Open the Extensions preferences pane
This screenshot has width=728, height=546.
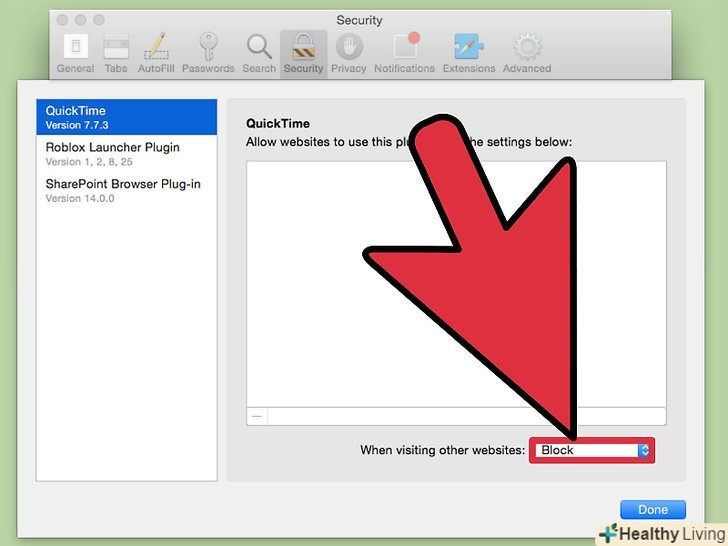(x=469, y=53)
